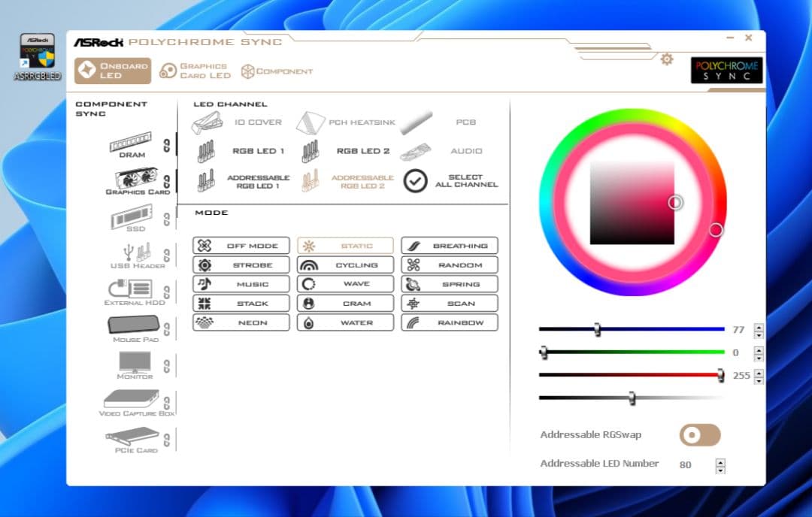Increase the green value with up arrow
Viewport: 812px width, 517px height.
tap(759, 349)
